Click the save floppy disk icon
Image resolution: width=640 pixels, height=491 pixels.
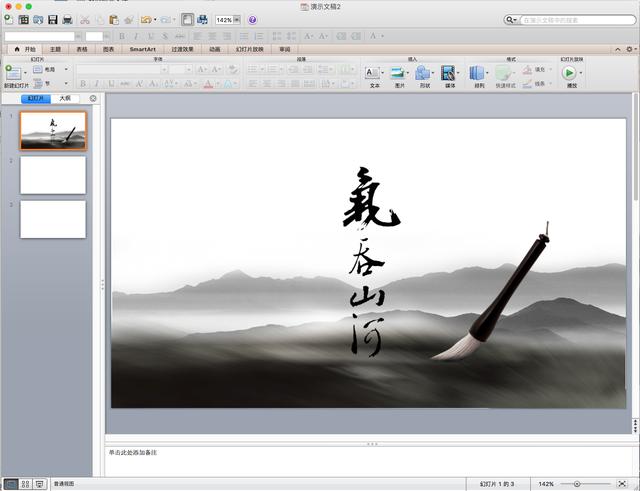tap(53, 20)
